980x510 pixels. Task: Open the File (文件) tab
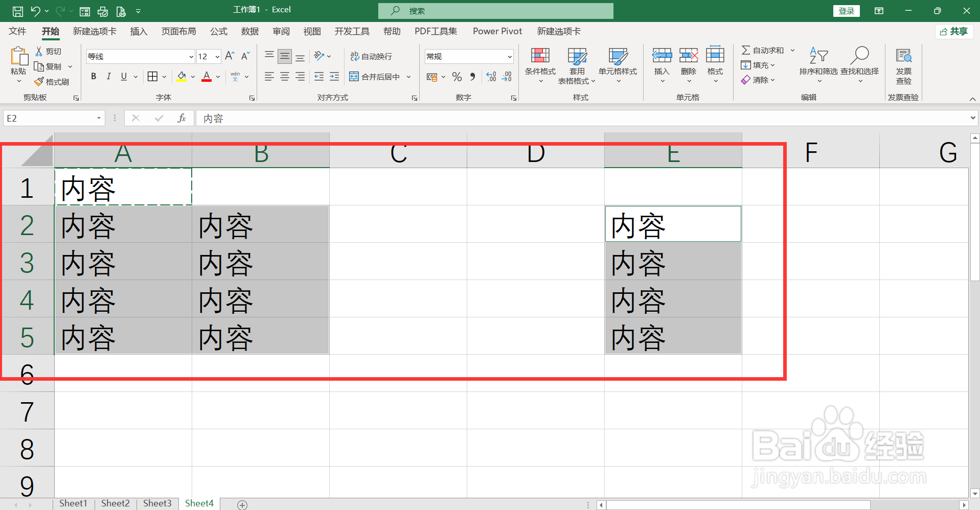17,31
